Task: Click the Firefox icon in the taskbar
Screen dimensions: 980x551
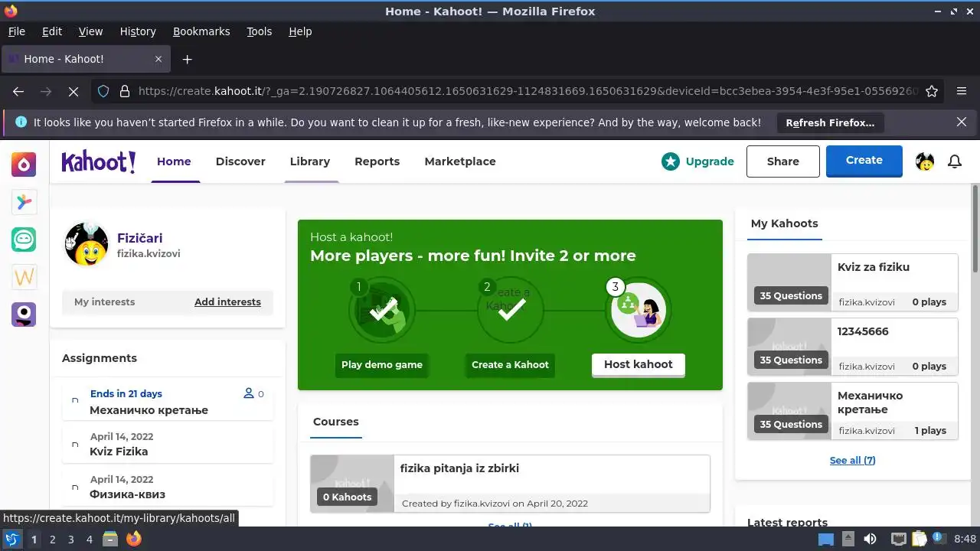Action: [x=134, y=540]
